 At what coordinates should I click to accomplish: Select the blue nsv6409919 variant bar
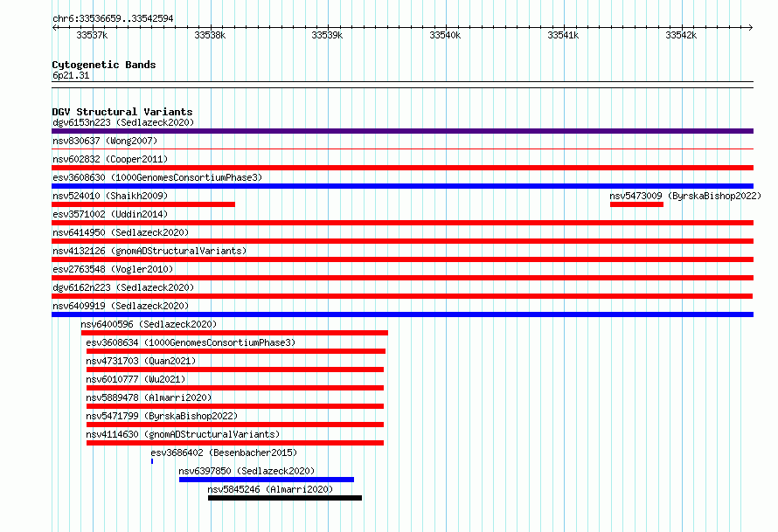(402, 314)
